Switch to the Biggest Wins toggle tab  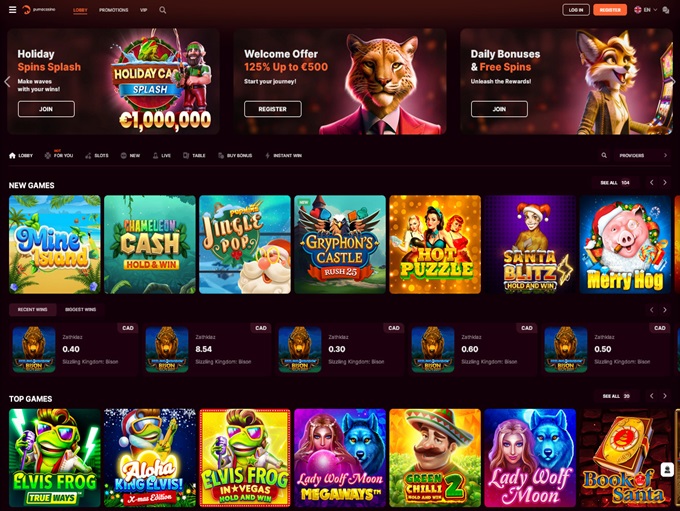81,309
